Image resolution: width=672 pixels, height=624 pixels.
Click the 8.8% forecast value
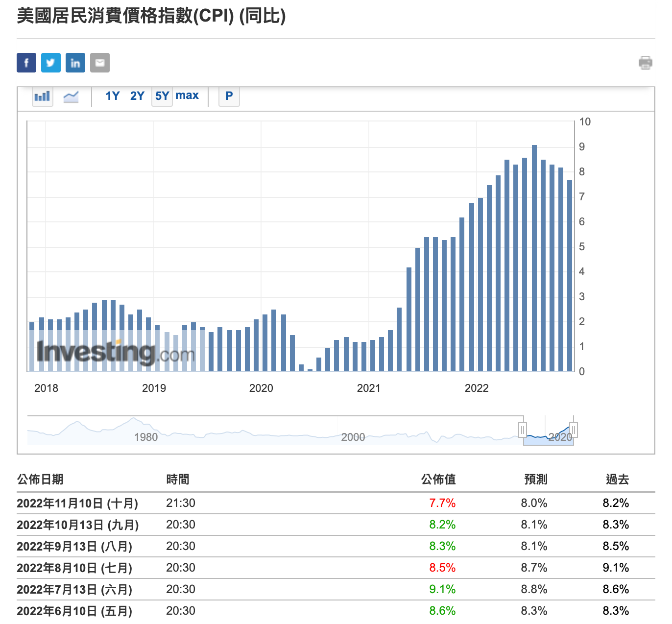point(534,589)
